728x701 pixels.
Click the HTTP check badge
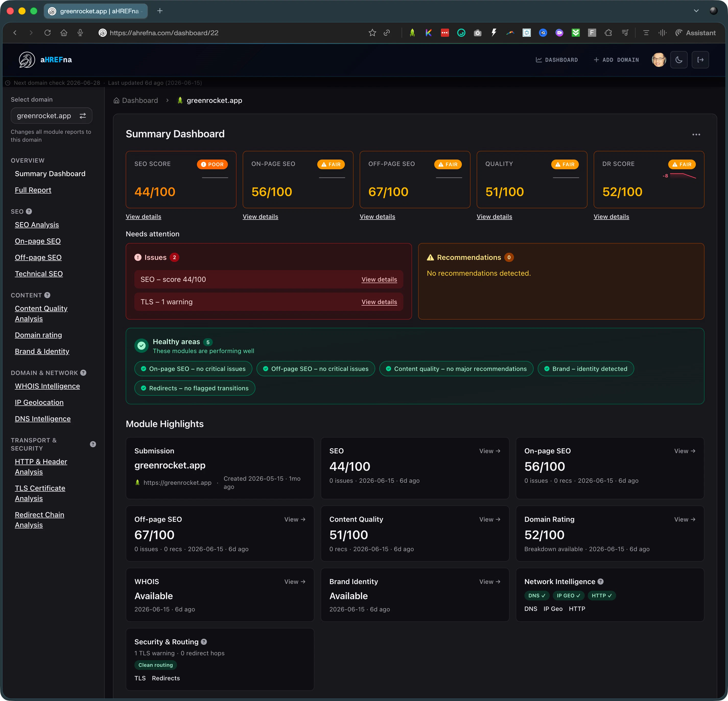[x=602, y=596]
